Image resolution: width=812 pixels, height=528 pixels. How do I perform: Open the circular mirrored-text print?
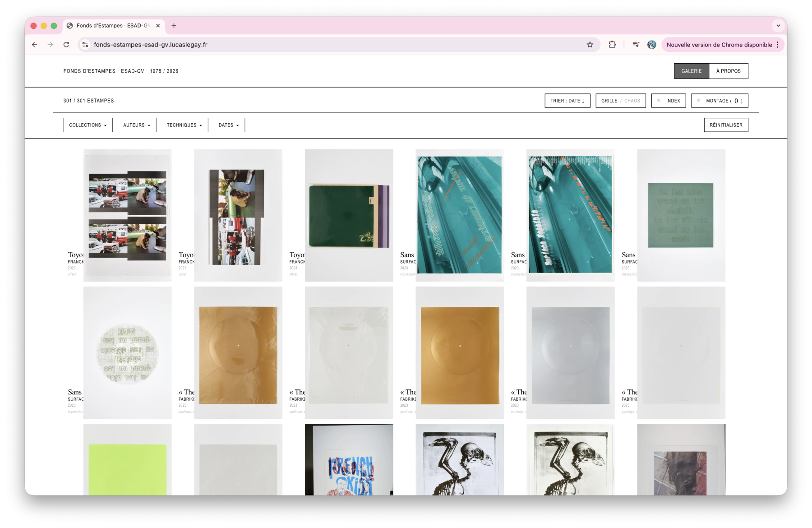click(x=128, y=352)
